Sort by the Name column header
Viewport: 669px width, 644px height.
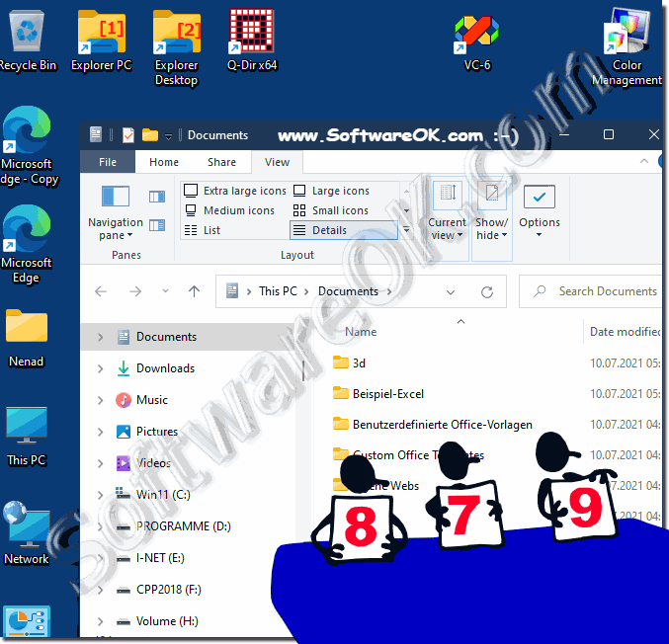pos(361,332)
